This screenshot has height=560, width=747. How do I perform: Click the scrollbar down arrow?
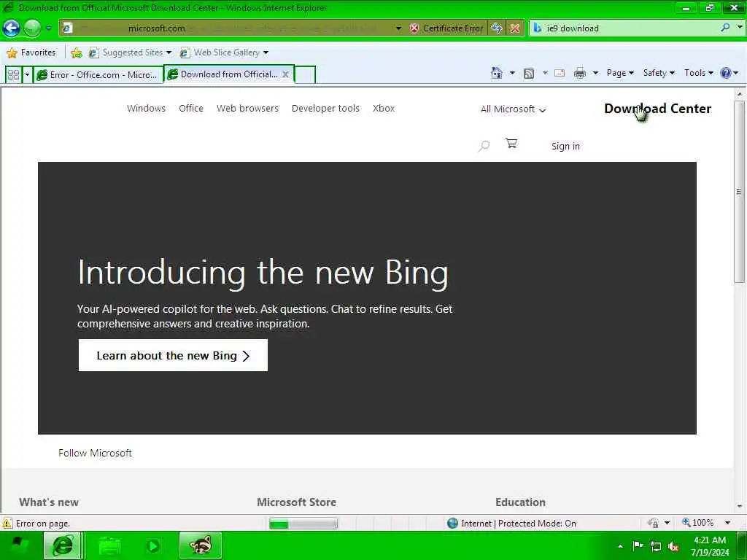pyautogui.click(x=740, y=507)
